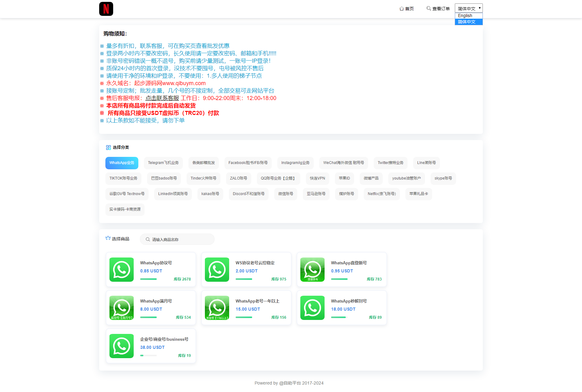Choose the 亚马逊账号 category
The image size is (582, 392).
click(x=316, y=194)
